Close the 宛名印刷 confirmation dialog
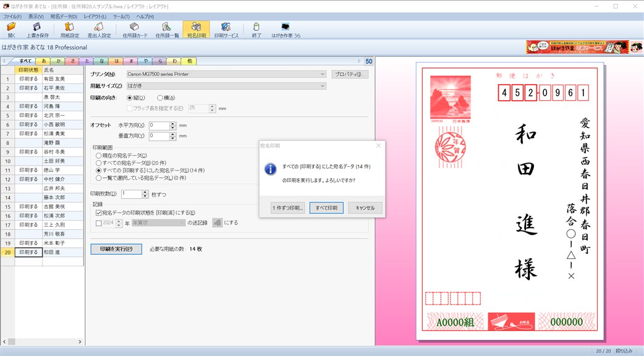 379,145
